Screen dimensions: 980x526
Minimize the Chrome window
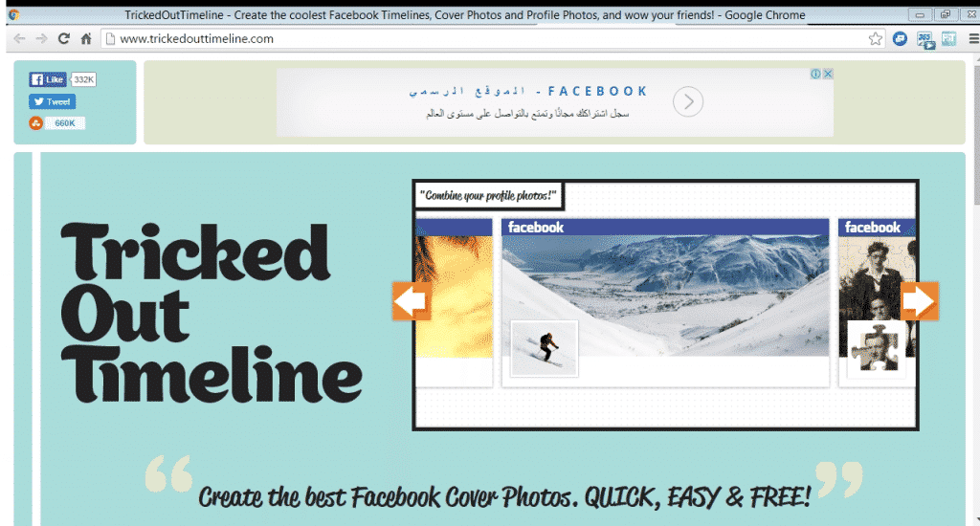point(920,14)
